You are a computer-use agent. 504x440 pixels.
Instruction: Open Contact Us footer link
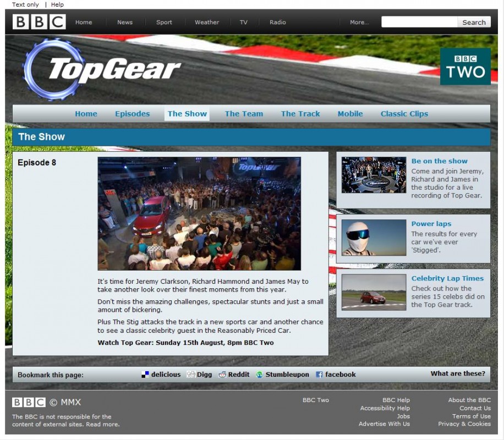(x=475, y=408)
